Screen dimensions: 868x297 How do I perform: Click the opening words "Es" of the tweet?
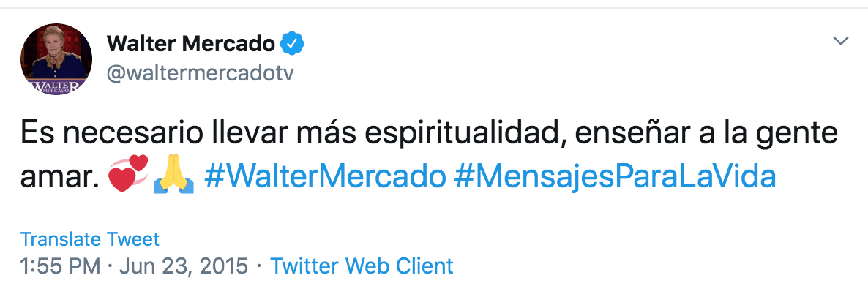[x=34, y=136]
